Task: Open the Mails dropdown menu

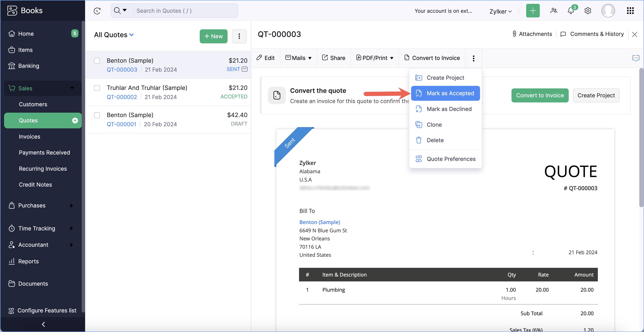Action: click(x=299, y=58)
